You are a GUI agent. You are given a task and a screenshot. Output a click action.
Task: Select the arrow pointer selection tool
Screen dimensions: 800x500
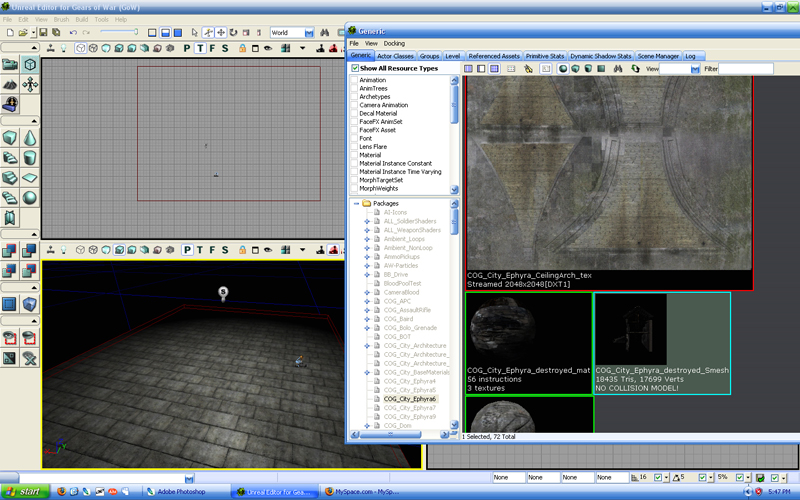point(194,32)
